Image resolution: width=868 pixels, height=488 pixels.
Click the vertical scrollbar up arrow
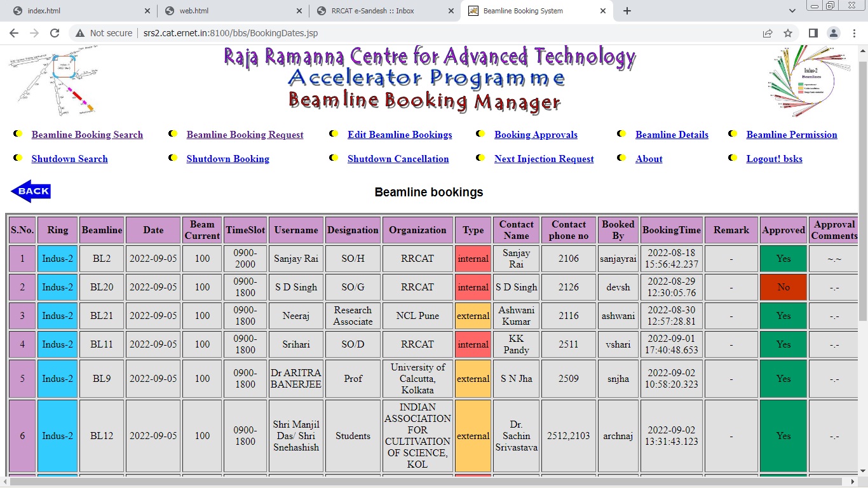(863, 50)
